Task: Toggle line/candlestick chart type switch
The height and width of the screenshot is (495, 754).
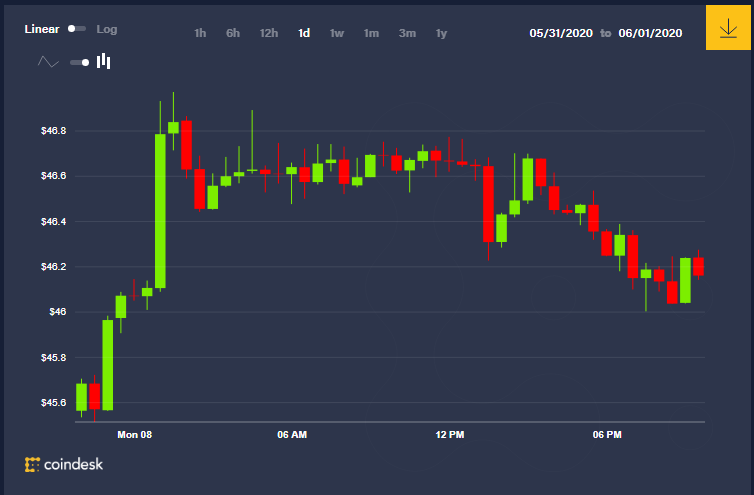Action: [80, 62]
